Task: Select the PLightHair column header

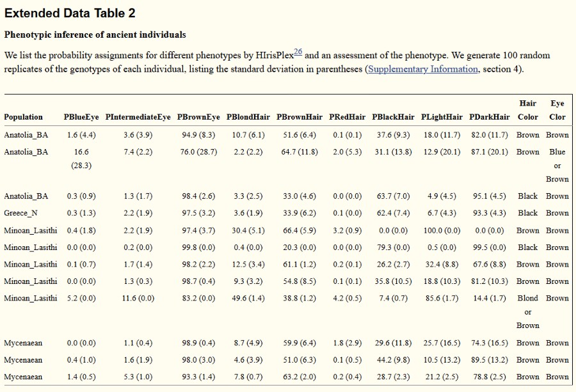Action: pyautogui.click(x=442, y=117)
